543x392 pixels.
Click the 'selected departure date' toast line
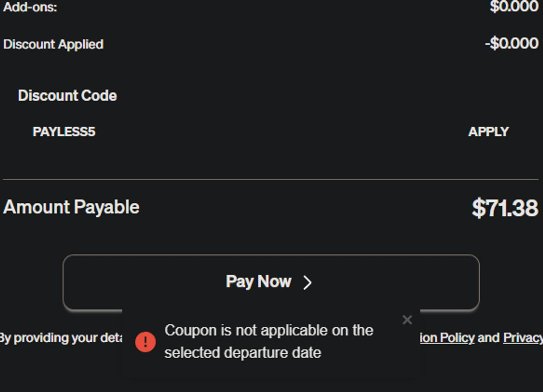[243, 353]
